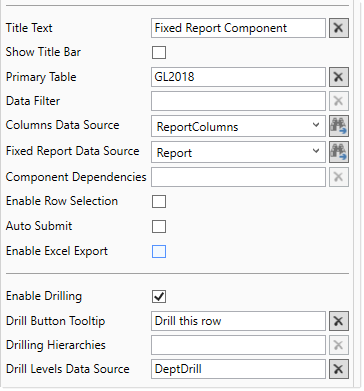This screenshot has height=391, width=364.
Task: Expand the Columns Data Source dropdown arrow
Action: pos(316,125)
